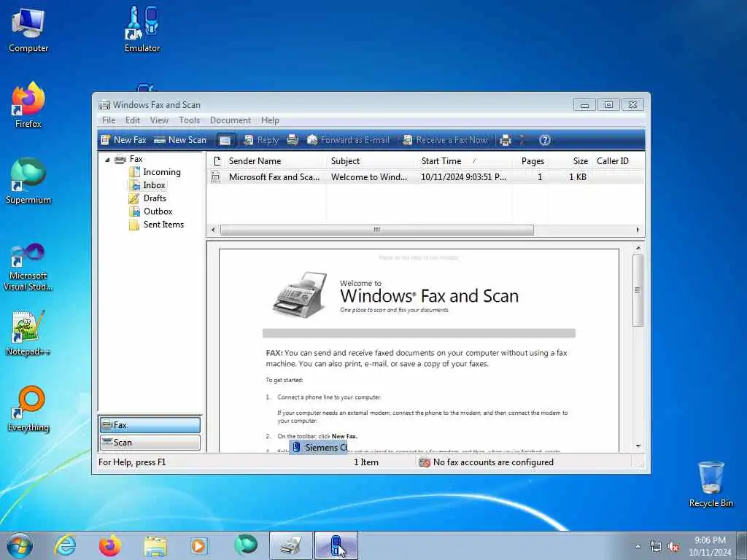Viewport: 747px width, 560px height.
Task: Click the 1 Item status bar entry
Action: point(366,462)
